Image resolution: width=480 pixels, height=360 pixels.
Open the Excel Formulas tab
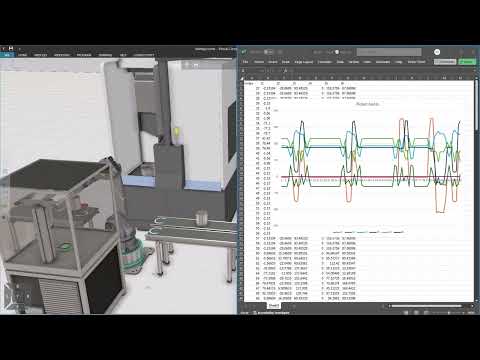324,62
